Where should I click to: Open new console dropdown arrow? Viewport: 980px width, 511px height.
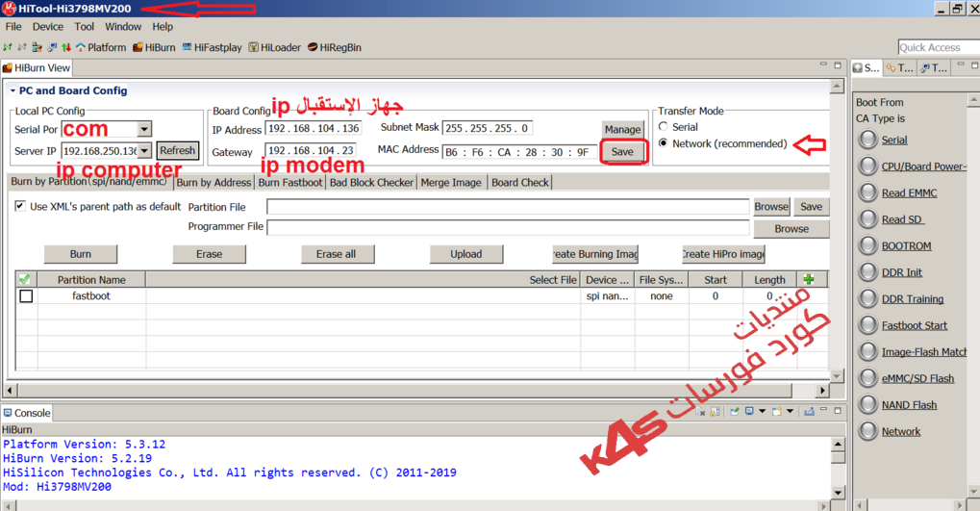pos(790,412)
